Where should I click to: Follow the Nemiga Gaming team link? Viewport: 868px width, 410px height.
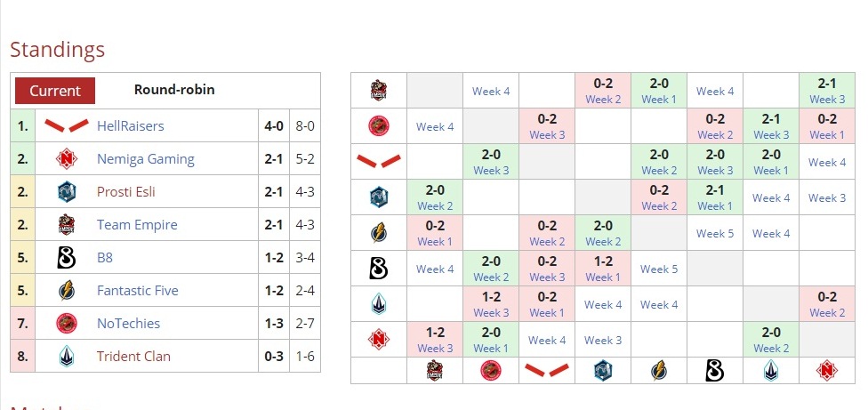click(x=145, y=159)
